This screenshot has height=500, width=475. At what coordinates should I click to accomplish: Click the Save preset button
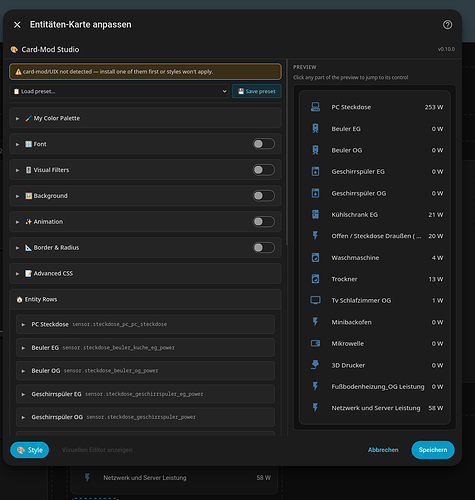pyautogui.click(x=257, y=91)
